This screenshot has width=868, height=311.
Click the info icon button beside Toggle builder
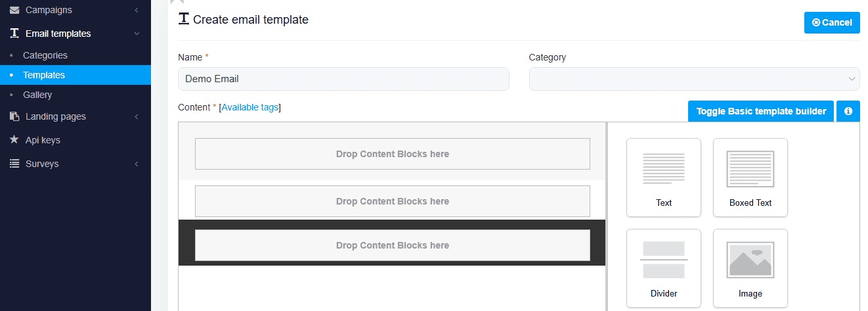848,111
